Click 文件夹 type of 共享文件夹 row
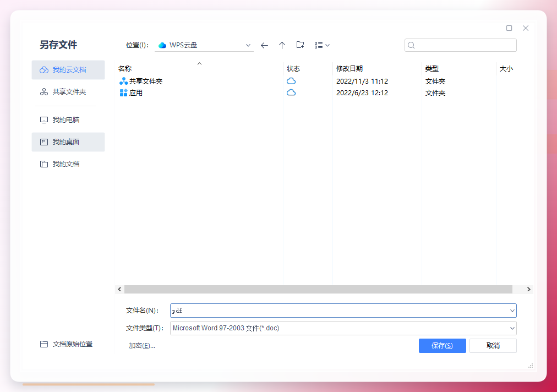The width and height of the screenshot is (557, 392). (435, 81)
